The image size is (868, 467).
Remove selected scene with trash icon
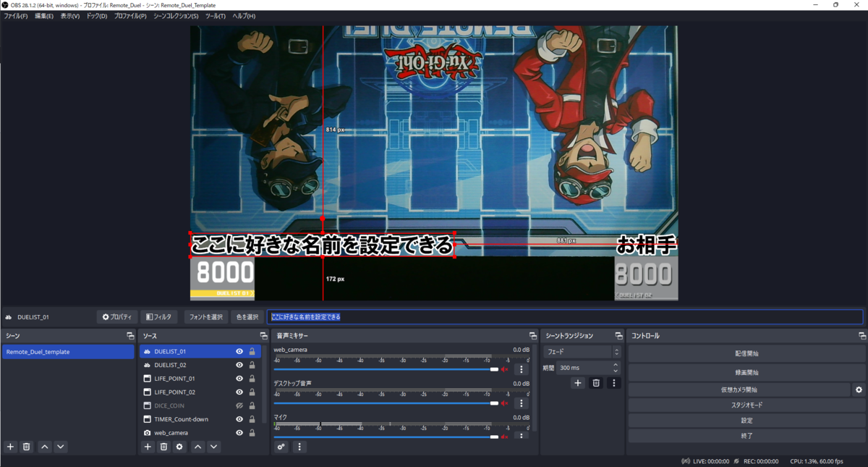[x=26, y=447]
